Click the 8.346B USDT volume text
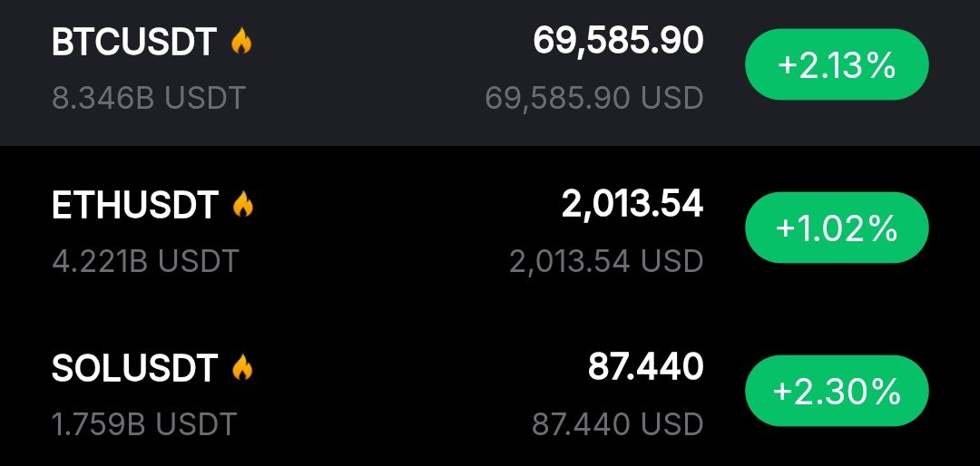 coord(149,98)
